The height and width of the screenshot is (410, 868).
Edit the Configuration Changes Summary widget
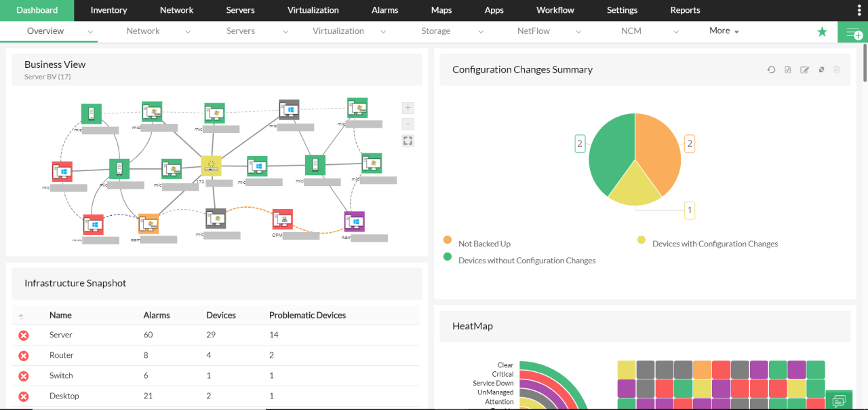click(804, 69)
